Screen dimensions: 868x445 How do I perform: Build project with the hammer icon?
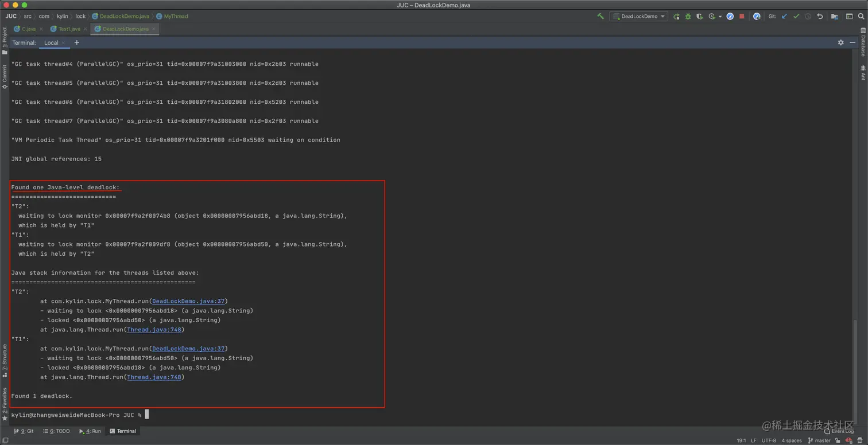[600, 17]
